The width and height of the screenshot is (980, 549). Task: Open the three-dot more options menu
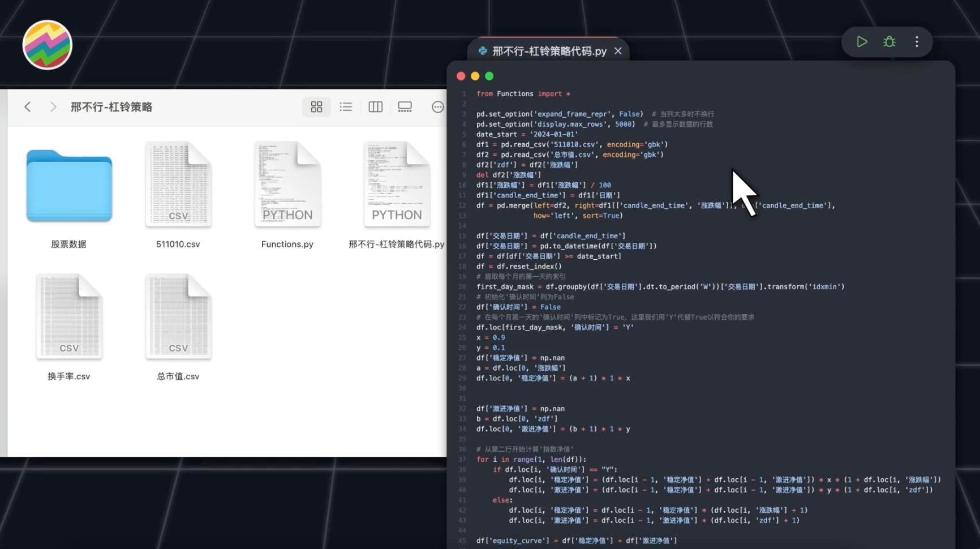point(917,42)
